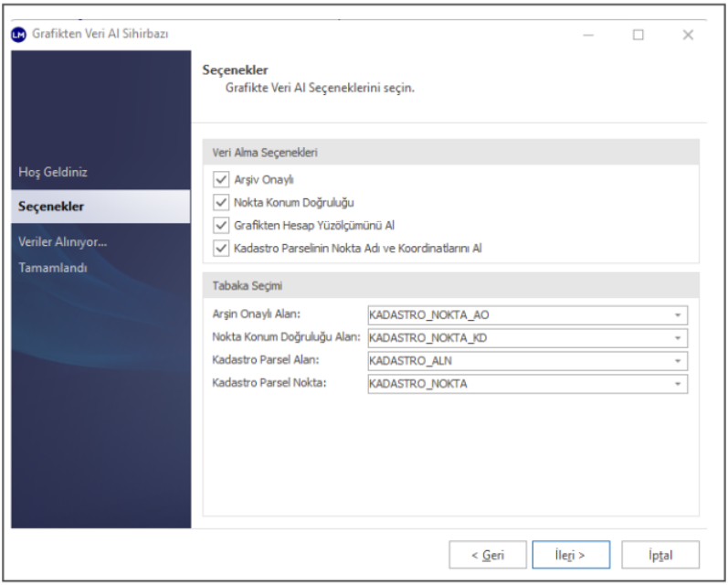Go to the Hoş Geldiniz step
728x585 pixels.
(x=53, y=172)
